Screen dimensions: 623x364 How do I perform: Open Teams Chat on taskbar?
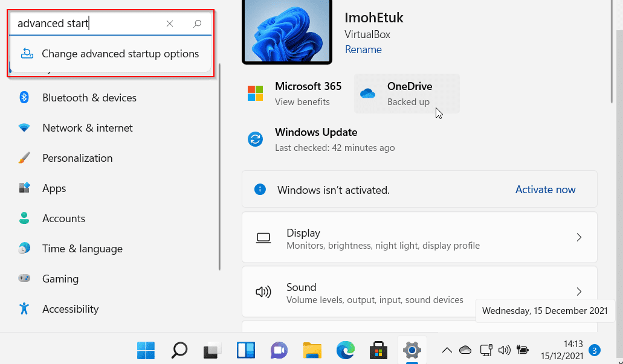click(x=279, y=350)
